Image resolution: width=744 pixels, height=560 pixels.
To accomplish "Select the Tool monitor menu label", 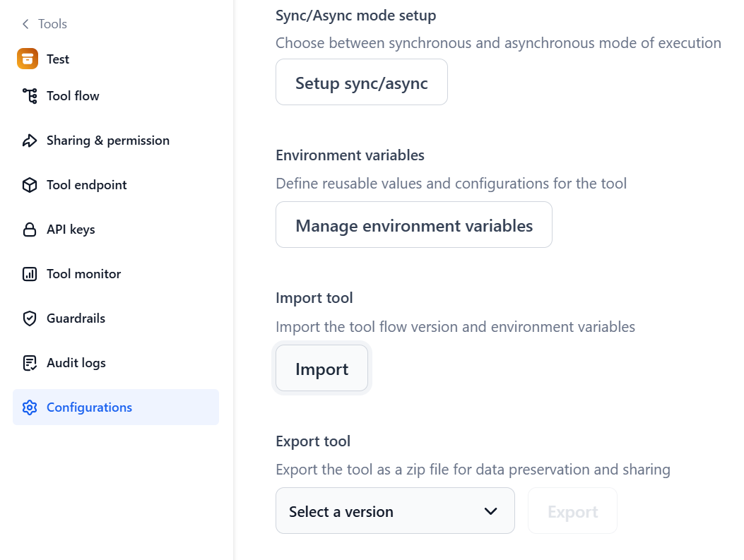I will point(84,274).
